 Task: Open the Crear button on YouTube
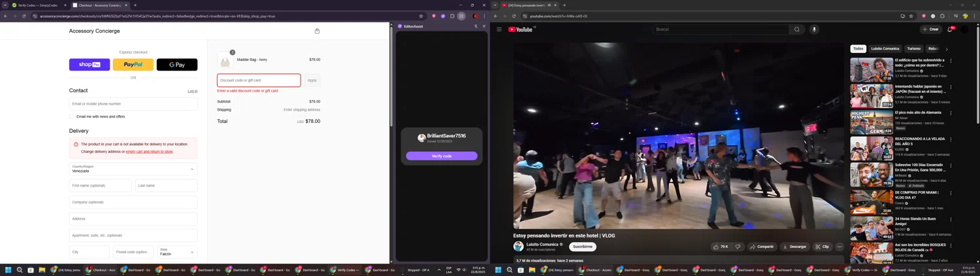click(930, 29)
